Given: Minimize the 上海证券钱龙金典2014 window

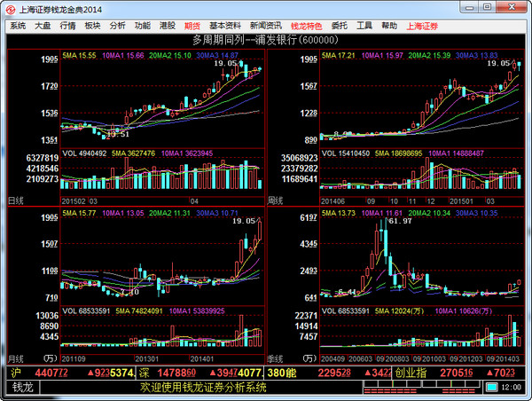Looking at the screenshot, I should (470, 7).
